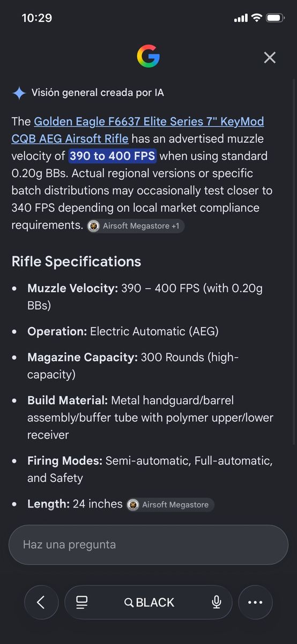Focus the 'Haz una pregunta' input field
297x644 pixels.
coord(148,545)
